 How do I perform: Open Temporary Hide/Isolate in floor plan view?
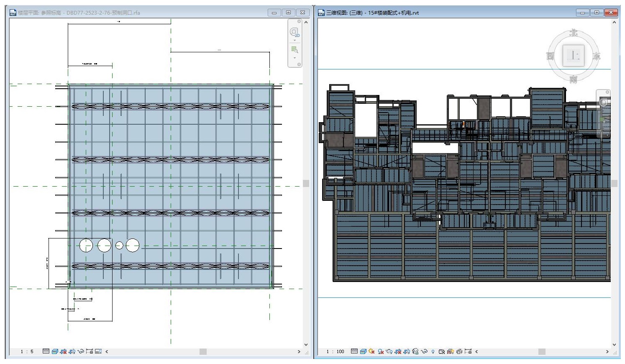click(80, 351)
